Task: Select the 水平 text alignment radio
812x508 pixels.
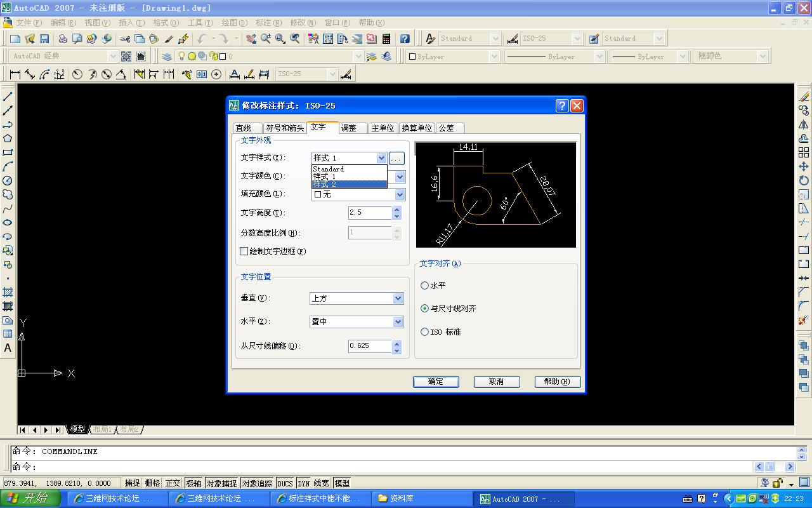Action: (x=424, y=286)
